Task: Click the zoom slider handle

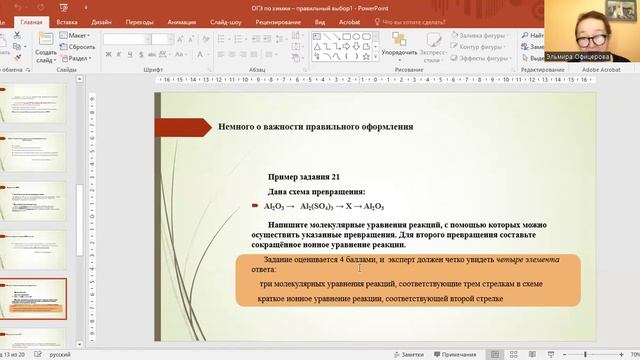Action: point(585,354)
